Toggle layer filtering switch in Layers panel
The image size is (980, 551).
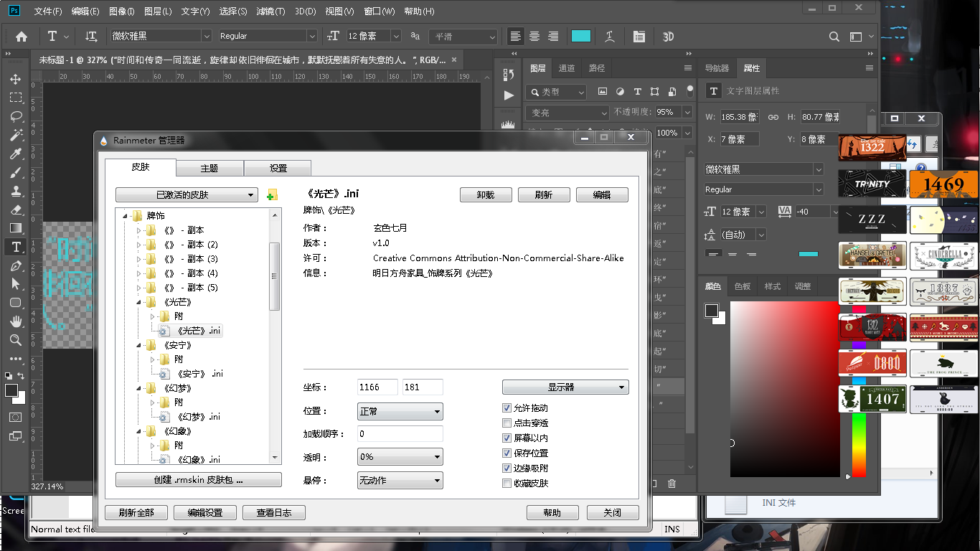click(690, 92)
